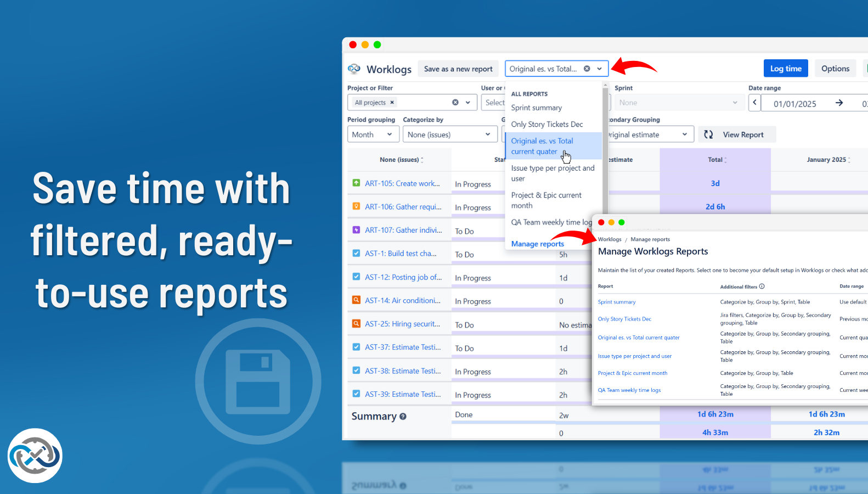Viewport: 868px width, 494px height.
Task: Clear the Project or Filter field
Action: tap(455, 103)
